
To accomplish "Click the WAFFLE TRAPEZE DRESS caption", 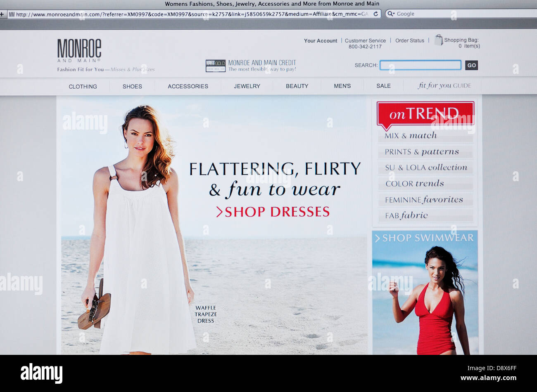I will tap(206, 314).
